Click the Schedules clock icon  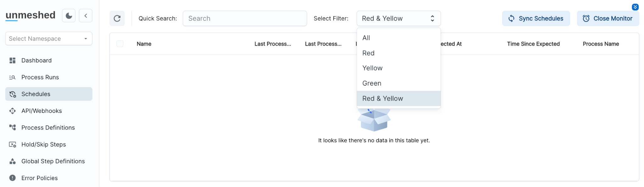pos(13,94)
